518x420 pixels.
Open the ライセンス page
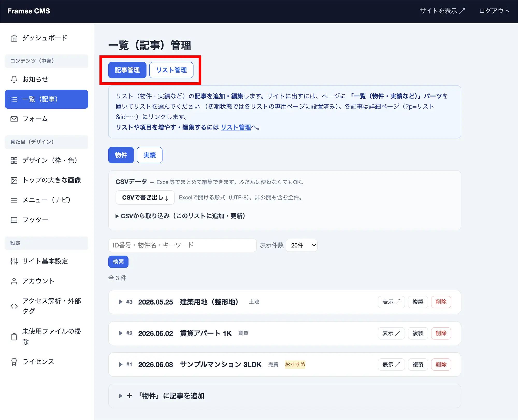click(x=46, y=362)
